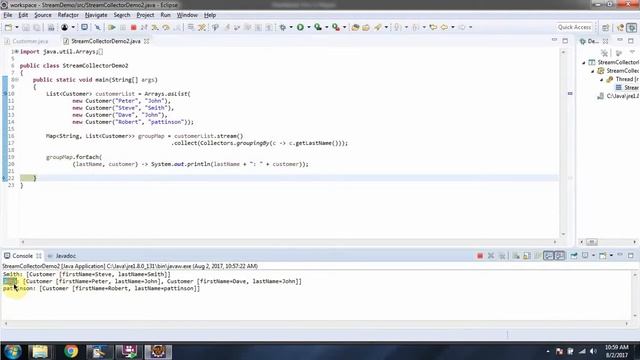Open the External Tools dropdown arrow
Screen dimensions: 640x360
344,27
